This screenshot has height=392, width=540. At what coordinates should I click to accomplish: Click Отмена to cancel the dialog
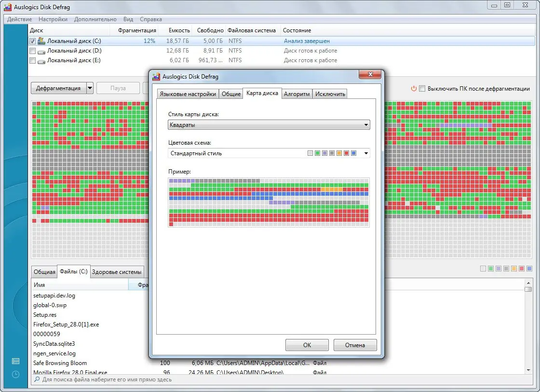click(355, 345)
